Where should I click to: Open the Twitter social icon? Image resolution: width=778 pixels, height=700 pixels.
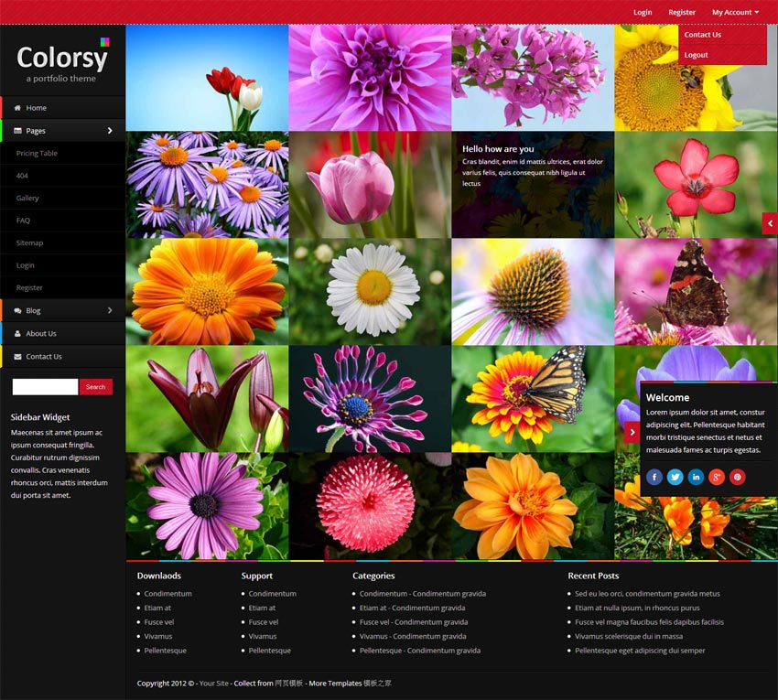coord(675,477)
